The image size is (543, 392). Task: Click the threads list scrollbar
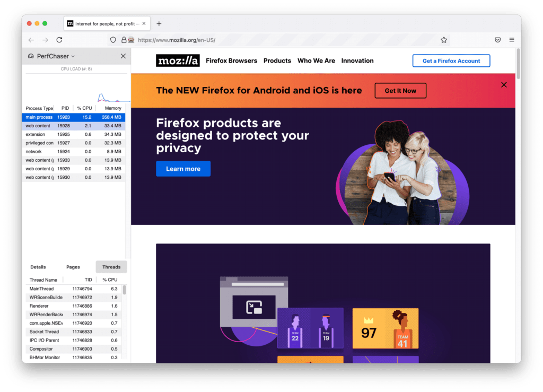pos(124,290)
